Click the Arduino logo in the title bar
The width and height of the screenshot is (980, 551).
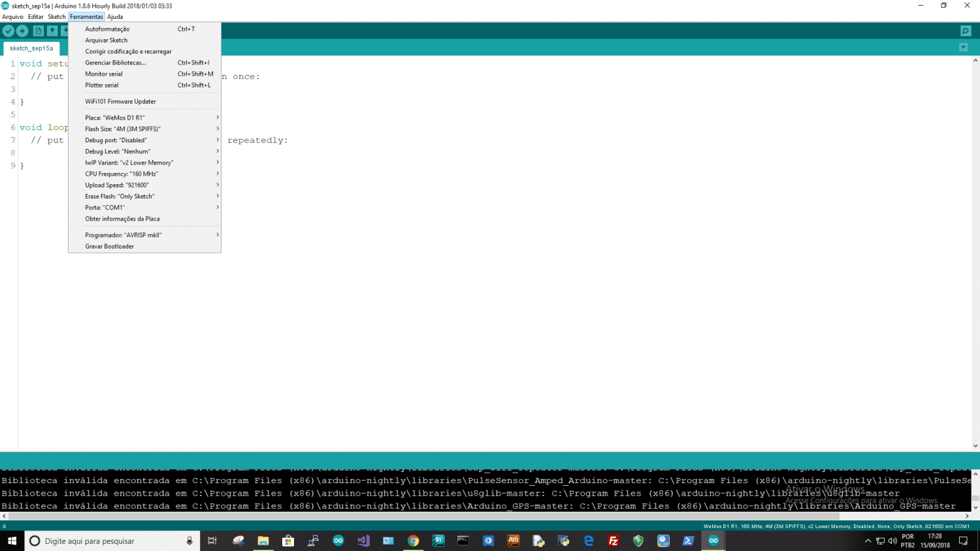coord(5,6)
